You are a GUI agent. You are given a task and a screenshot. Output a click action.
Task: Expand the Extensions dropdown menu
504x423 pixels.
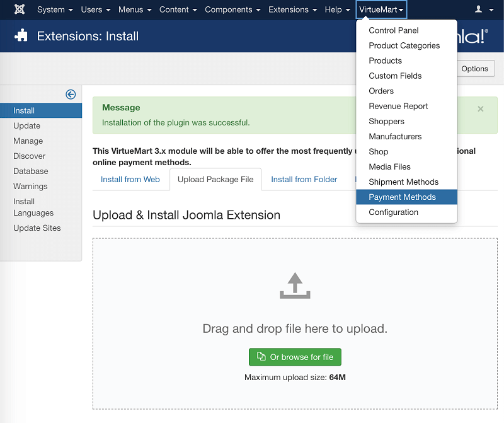pos(292,9)
